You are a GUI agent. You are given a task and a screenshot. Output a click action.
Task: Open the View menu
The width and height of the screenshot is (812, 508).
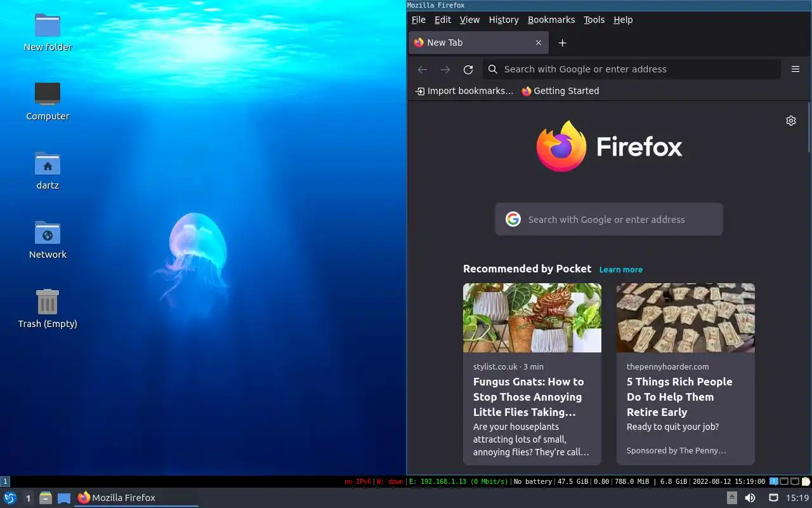[x=469, y=20]
